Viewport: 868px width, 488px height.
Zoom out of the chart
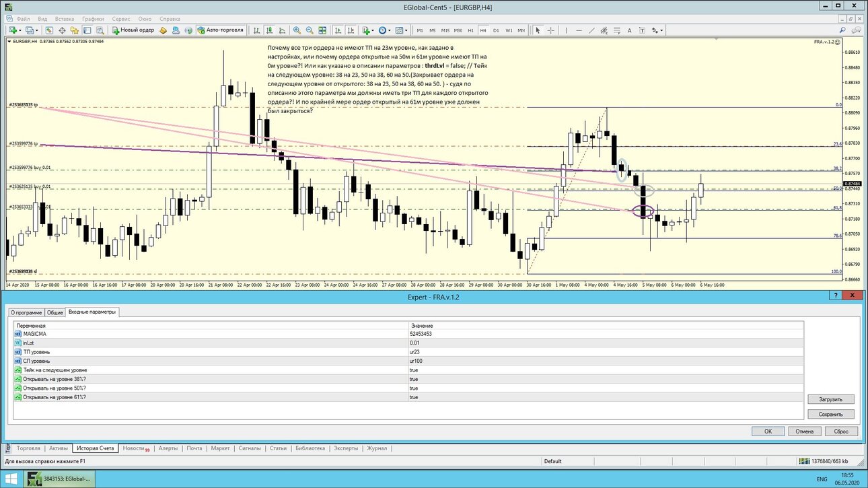click(x=310, y=30)
